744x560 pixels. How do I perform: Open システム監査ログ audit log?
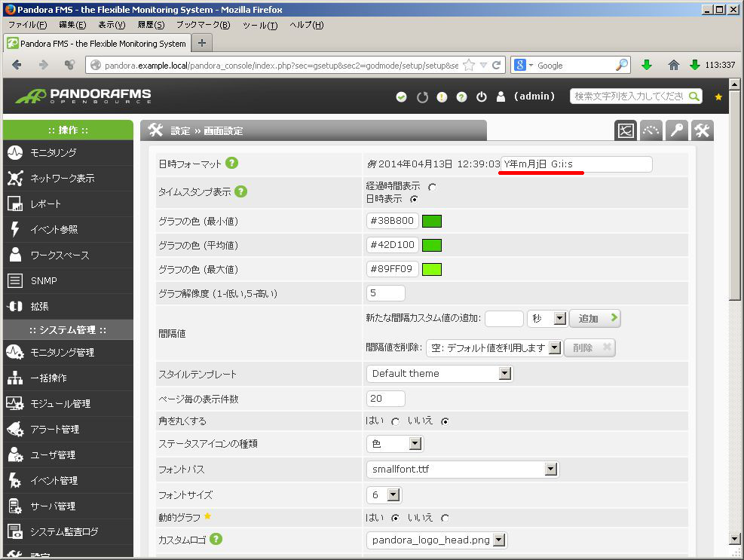pyautogui.click(x=68, y=532)
